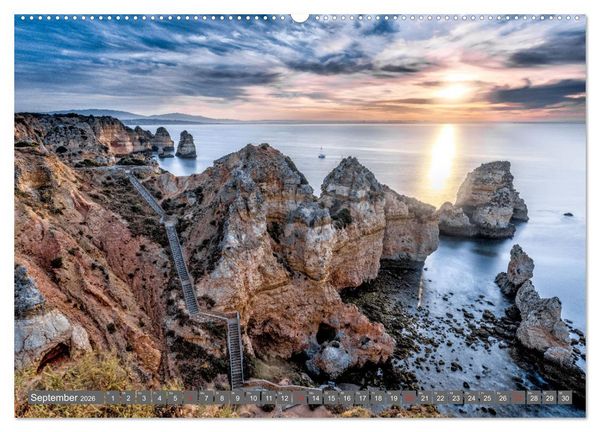Select day 2 on the calendar strip
The image size is (600, 432).
coord(128,398)
